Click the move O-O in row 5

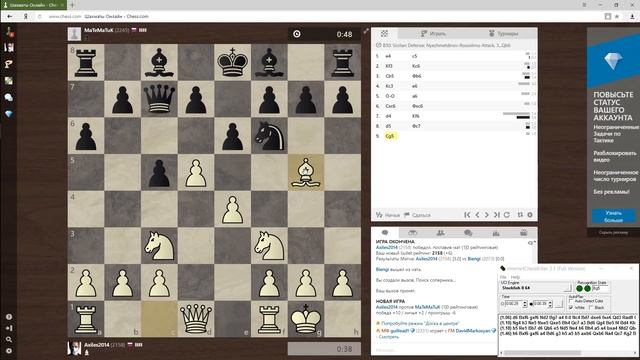pyautogui.click(x=390, y=96)
